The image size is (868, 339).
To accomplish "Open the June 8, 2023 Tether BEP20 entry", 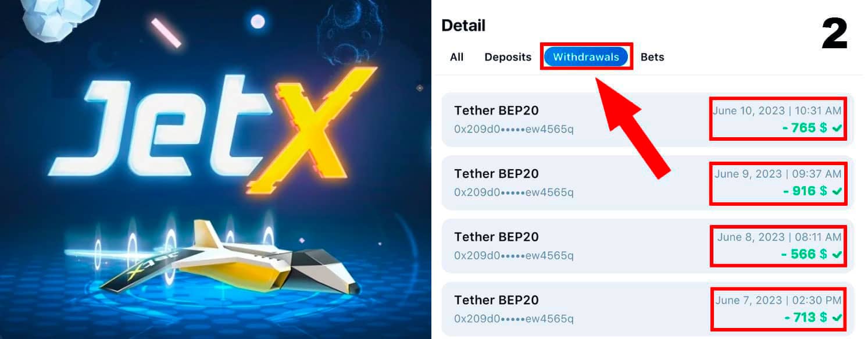I will pyautogui.click(x=648, y=246).
